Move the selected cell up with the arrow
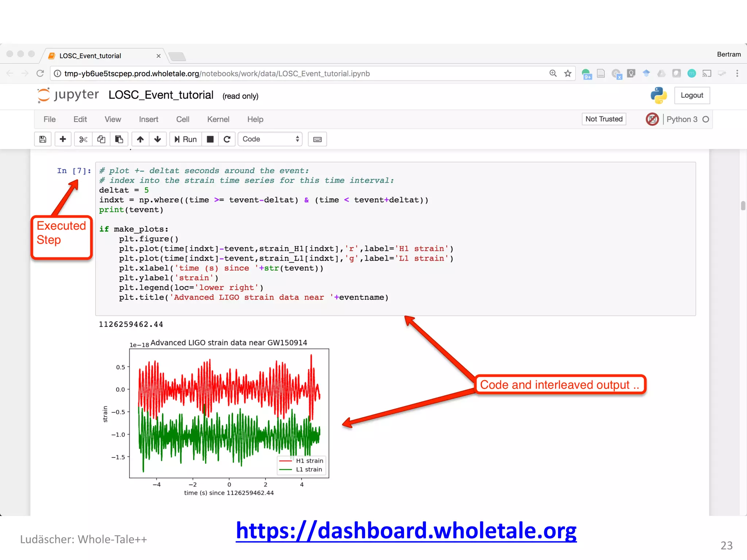The image size is (747, 560). [x=140, y=139]
